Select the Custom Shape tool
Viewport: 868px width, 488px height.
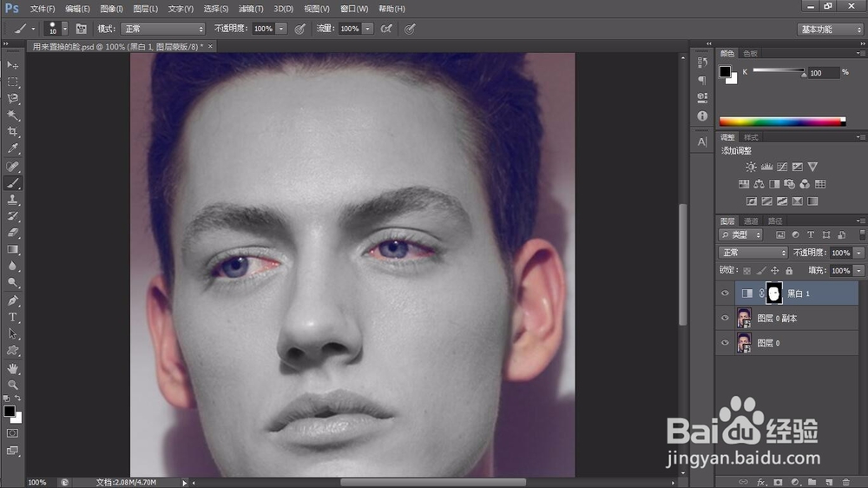tap(12, 351)
